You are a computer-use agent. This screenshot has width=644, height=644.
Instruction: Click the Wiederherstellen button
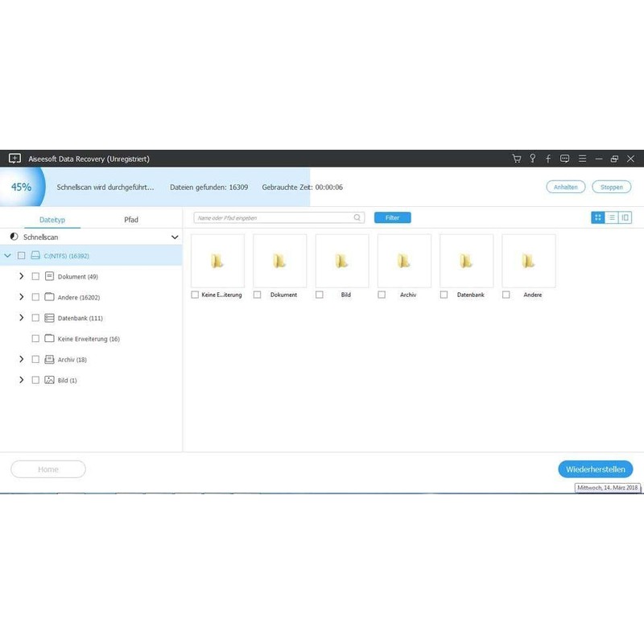tap(596, 469)
